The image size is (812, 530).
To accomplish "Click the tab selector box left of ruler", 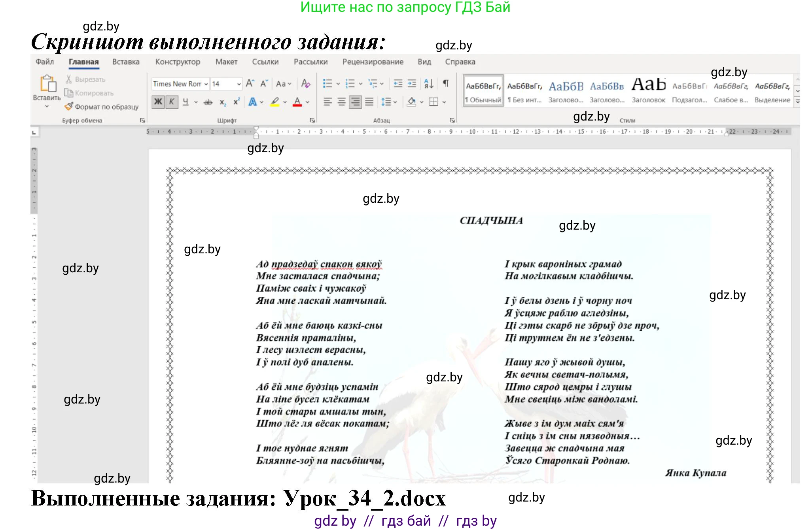I will coord(34,132).
